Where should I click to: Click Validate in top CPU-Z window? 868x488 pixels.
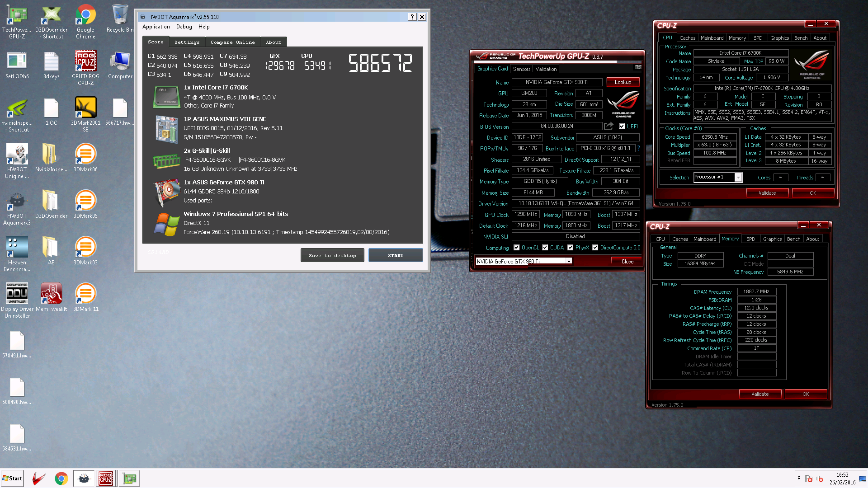pos(767,193)
